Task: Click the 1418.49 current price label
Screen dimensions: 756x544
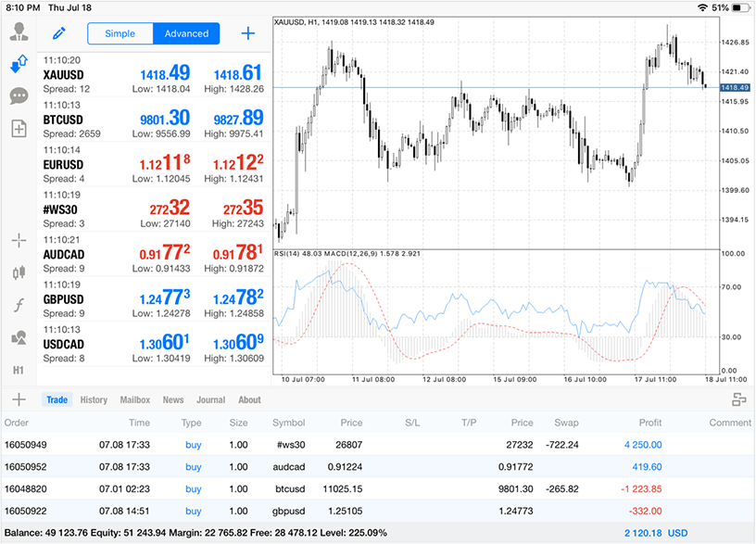Action: click(x=735, y=88)
